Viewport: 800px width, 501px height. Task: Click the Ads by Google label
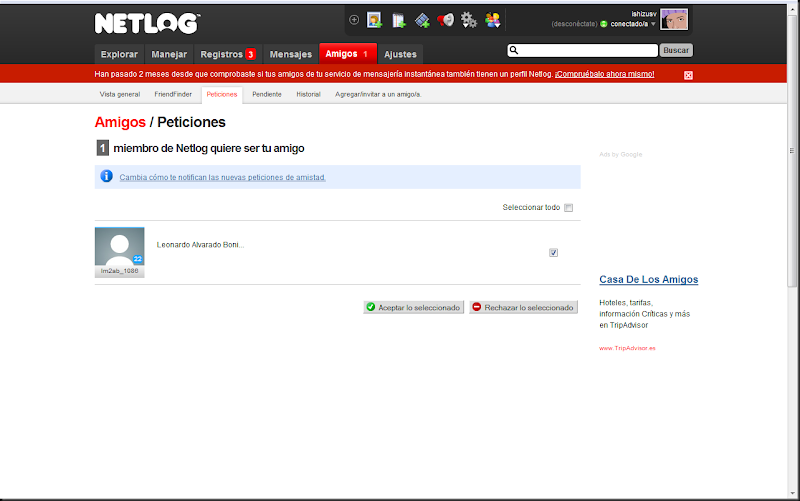pyautogui.click(x=620, y=155)
